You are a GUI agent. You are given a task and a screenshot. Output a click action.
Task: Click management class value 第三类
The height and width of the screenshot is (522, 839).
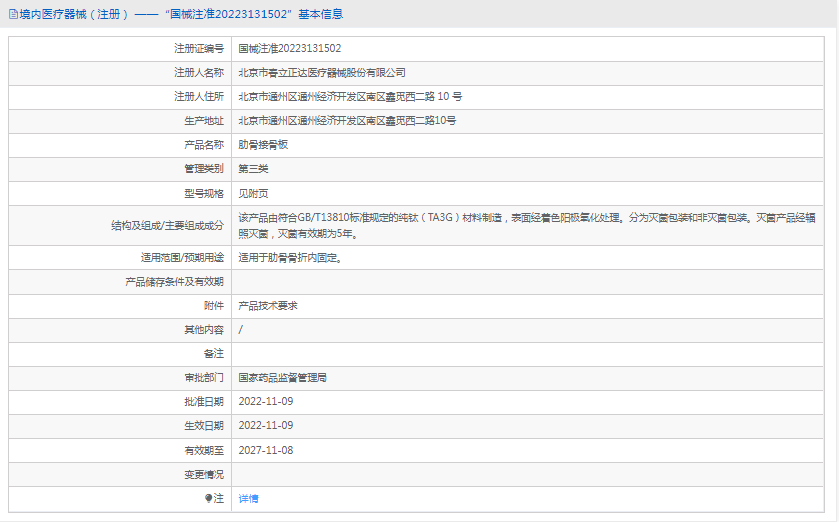tap(253, 169)
